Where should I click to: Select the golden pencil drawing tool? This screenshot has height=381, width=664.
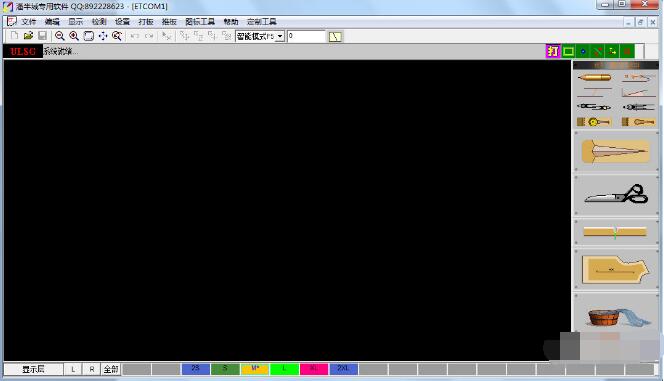click(x=594, y=77)
